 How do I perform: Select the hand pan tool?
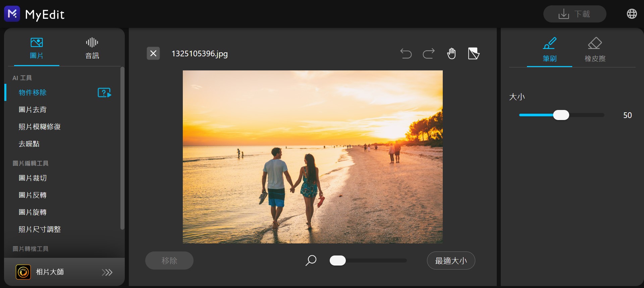coord(451,53)
